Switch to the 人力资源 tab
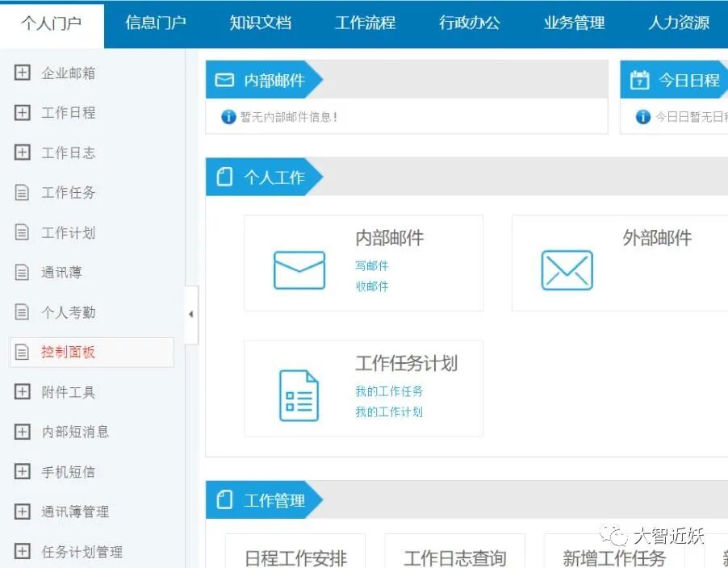The image size is (728, 568). coord(679,23)
